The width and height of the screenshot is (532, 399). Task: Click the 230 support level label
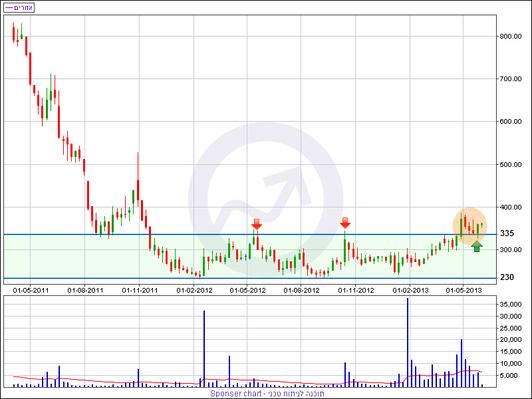[508, 277]
